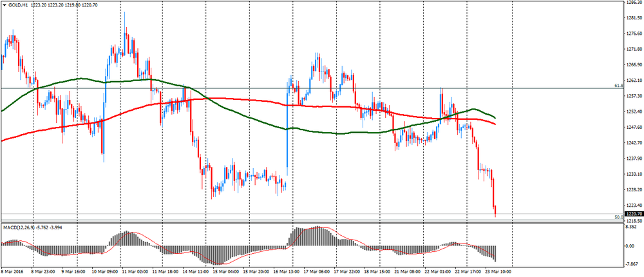The image size is (644, 277).
Task: Click the MACD(12,26,9) indicator label
Action: [x=23, y=228]
